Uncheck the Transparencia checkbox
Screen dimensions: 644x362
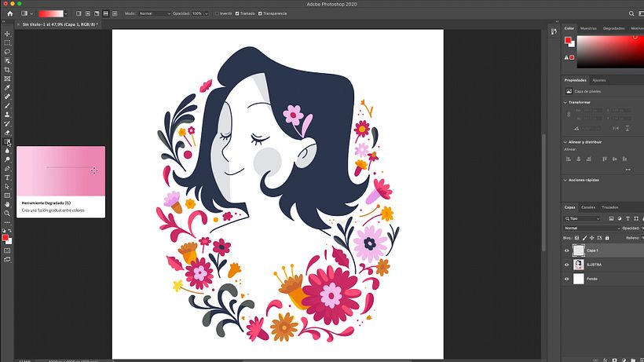tap(260, 13)
